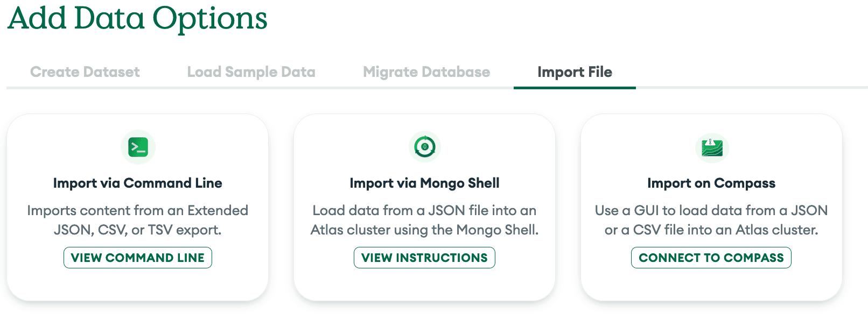Click the Add Data Options title
The image size is (868, 327).
pyautogui.click(x=138, y=19)
